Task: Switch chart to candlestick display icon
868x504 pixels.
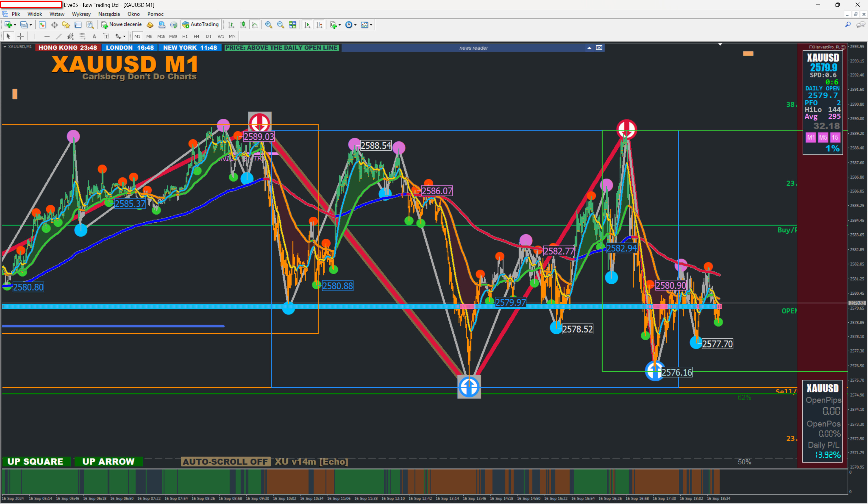Action: (243, 25)
